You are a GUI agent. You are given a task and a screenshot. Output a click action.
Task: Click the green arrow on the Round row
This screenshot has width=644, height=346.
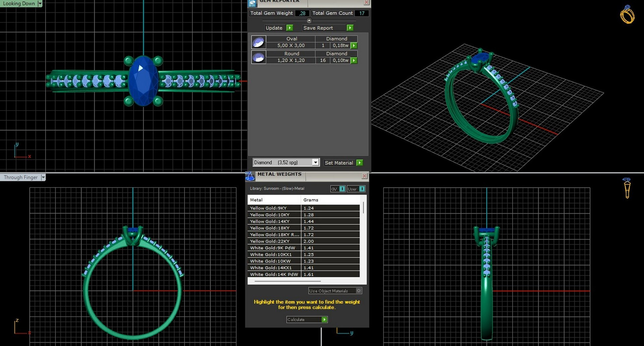tap(354, 60)
